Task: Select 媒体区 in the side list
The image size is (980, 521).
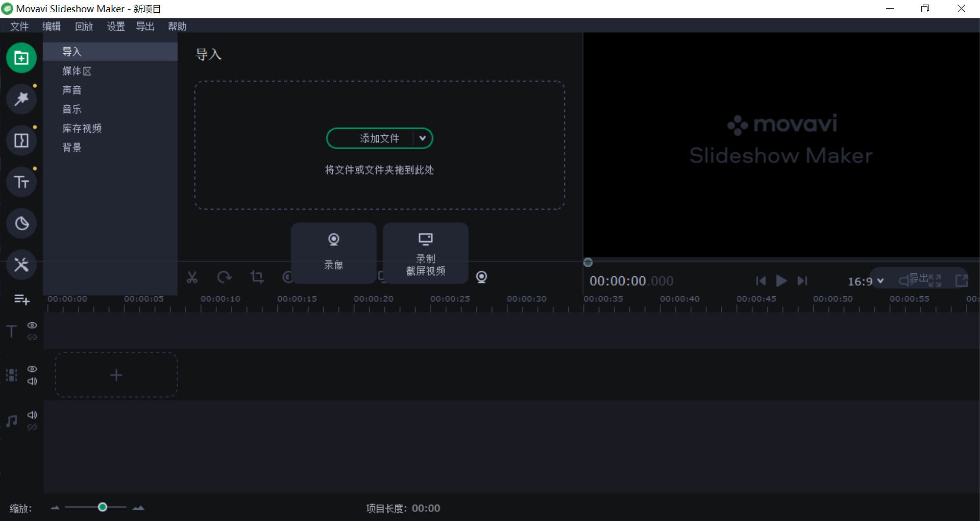Action: [110, 71]
